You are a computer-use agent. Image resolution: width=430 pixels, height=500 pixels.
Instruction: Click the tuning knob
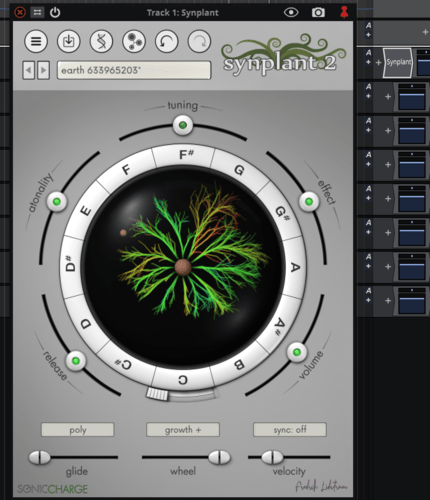tap(183, 125)
